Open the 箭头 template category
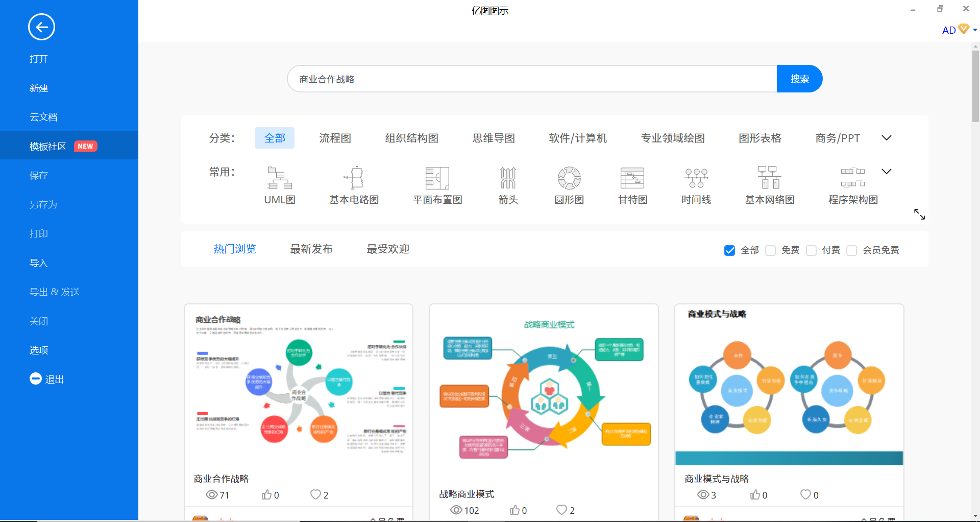This screenshot has width=980, height=522. pyautogui.click(x=508, y=185)
